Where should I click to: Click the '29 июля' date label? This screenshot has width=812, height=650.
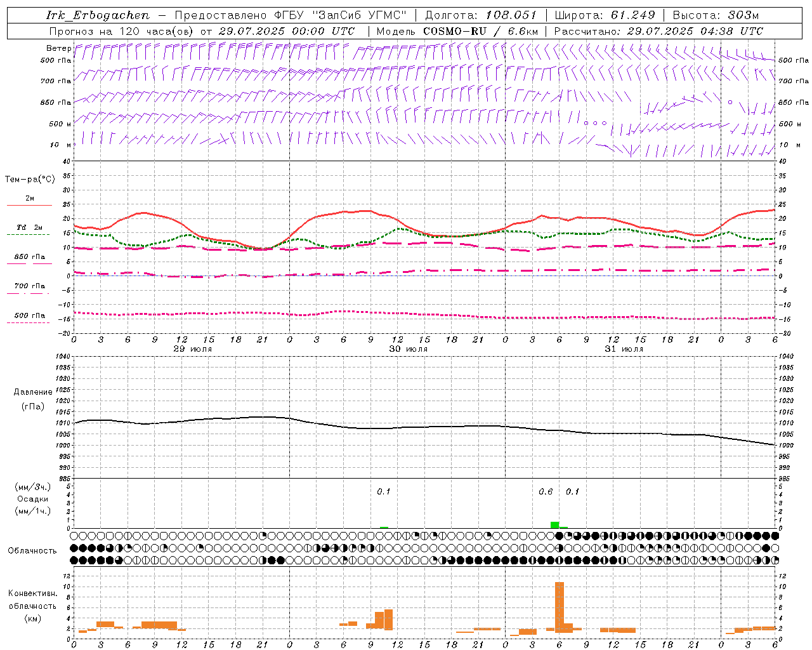(x=193, y=348)
